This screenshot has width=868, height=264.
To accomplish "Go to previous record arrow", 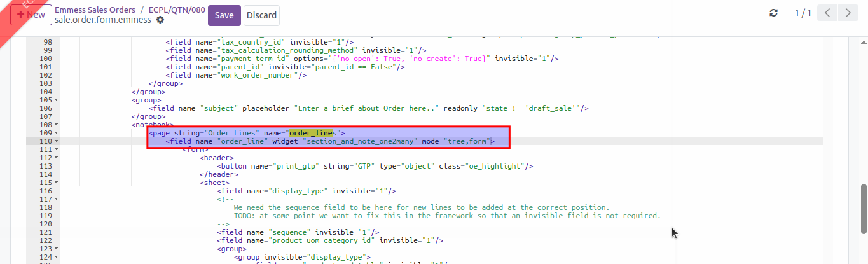I will [827, 13].
